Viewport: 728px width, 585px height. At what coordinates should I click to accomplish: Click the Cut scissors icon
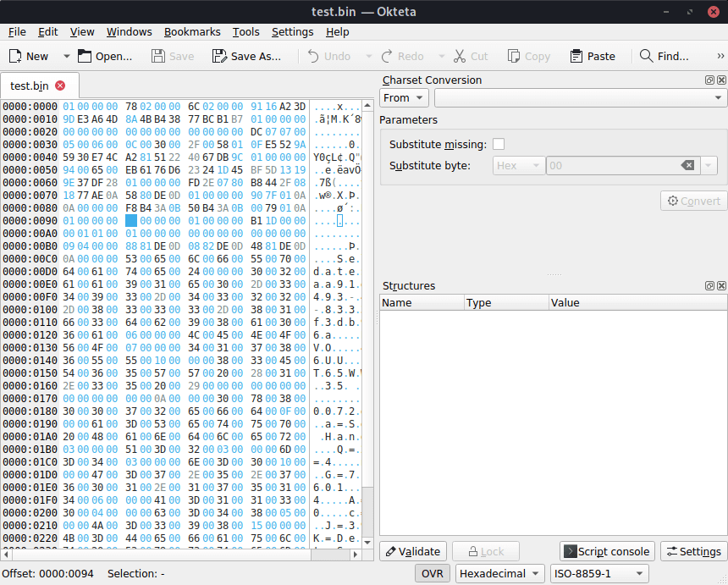[x=460, y=56]
